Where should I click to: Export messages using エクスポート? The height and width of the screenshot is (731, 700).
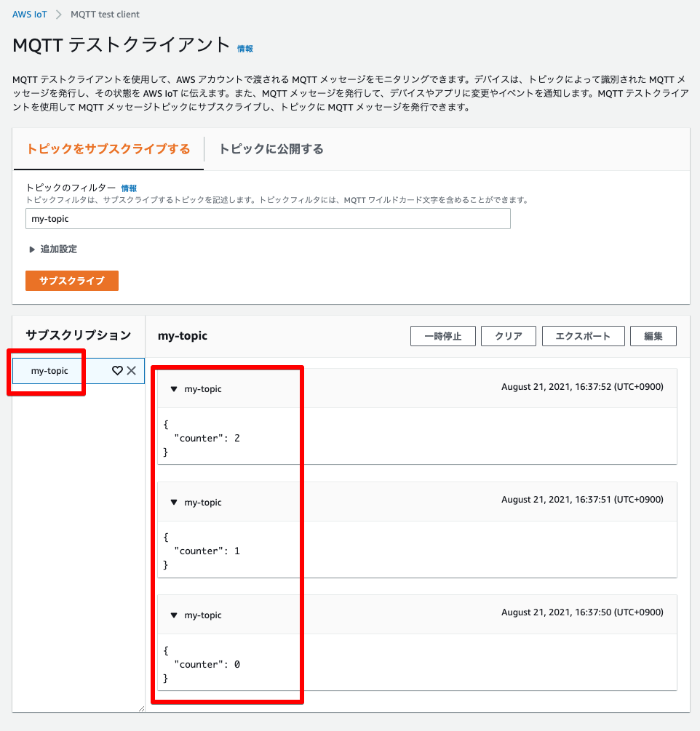click(x=583, y=335)
